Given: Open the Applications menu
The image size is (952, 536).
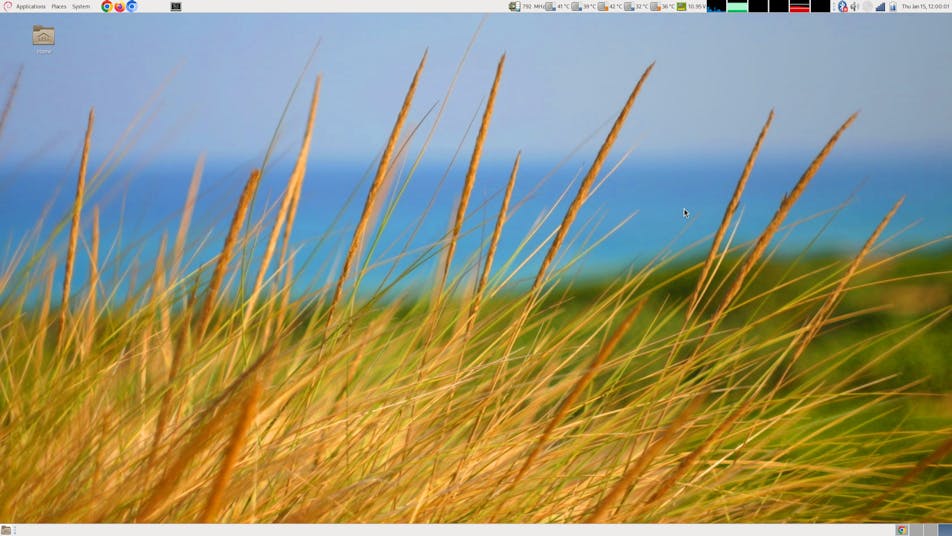Looking at the screenshot, I should pyautogui.click(x=30, y=6).
